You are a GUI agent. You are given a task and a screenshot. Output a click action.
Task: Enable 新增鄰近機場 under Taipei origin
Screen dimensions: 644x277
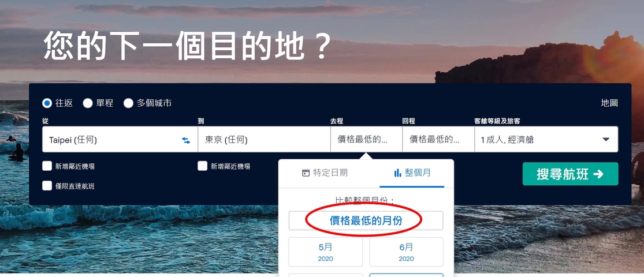[47, 166]
